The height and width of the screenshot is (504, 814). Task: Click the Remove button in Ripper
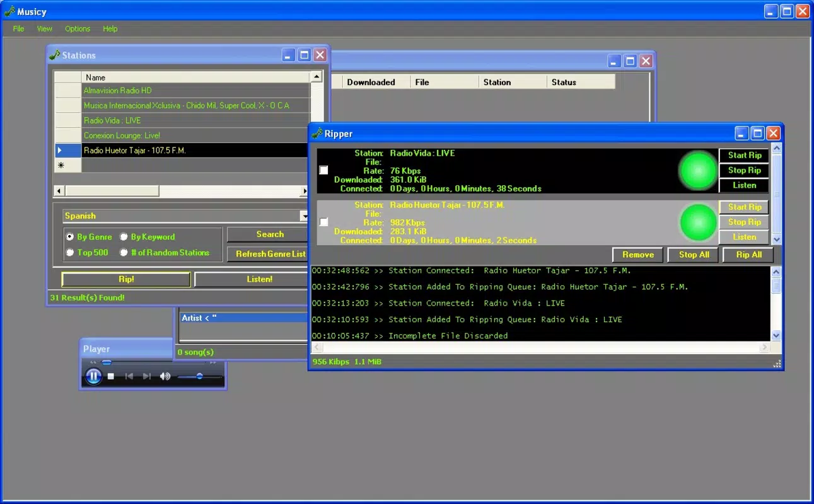click(637, 255)
